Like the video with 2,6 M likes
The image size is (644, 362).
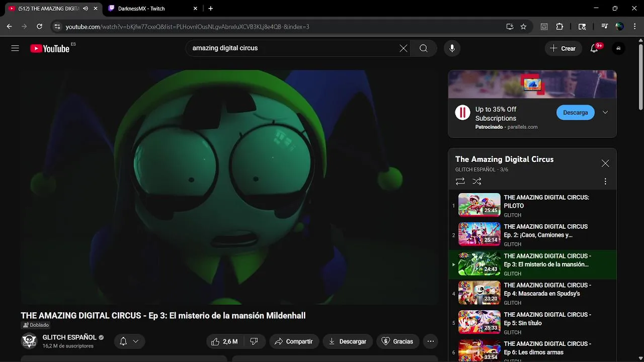[x=224, y=341]
